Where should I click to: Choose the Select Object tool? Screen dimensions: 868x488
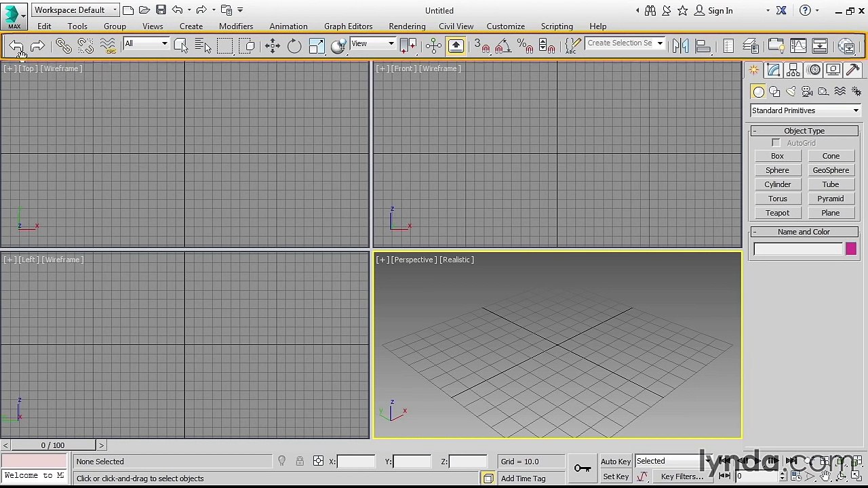tap(180, 45)
